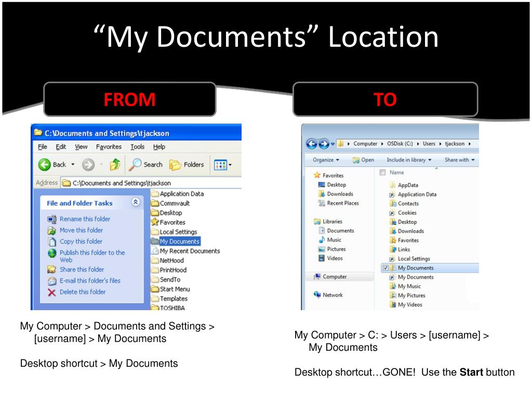Viewport: 532px width, 399px height.
Task: Click the blue Forward arrow in Windows 7 Explorer
Action: (x=324, y=144)
